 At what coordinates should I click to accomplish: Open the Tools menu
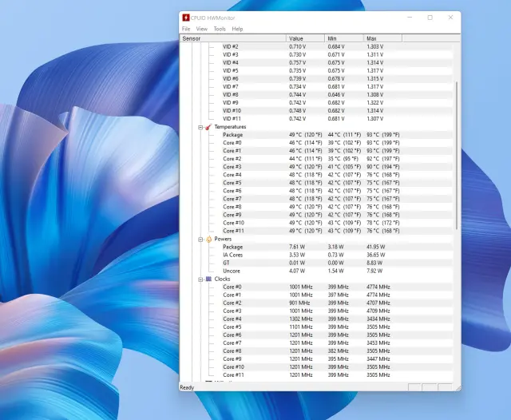click(220, 29)
